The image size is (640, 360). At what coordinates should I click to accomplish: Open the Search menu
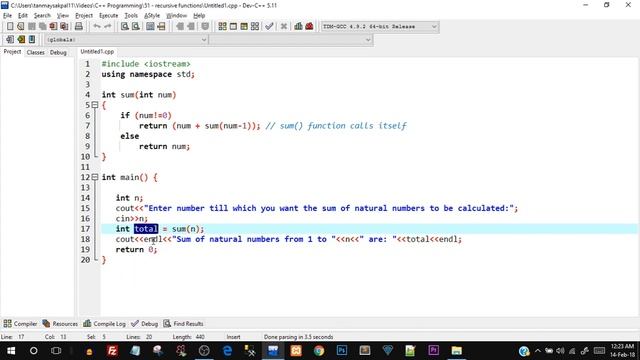coord(42,16)
